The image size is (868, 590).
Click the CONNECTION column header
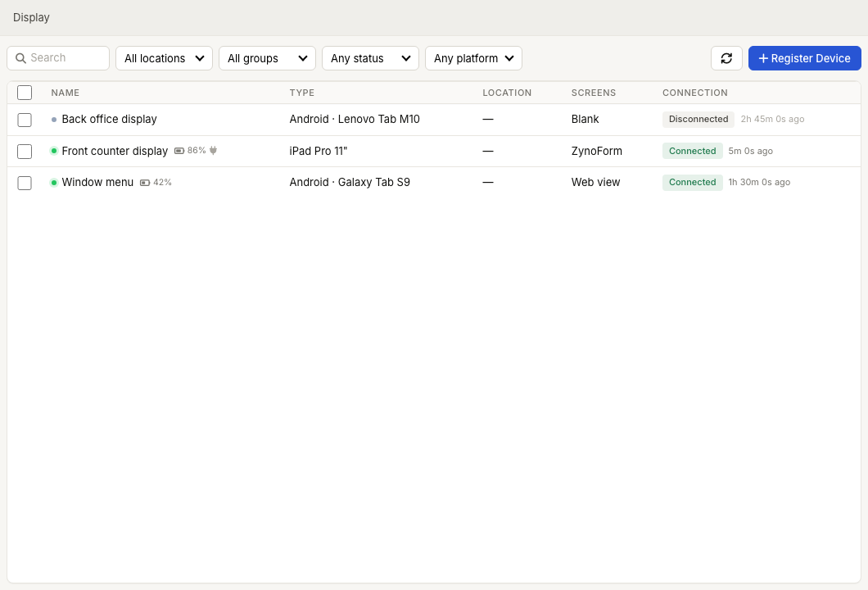(694, 93)
